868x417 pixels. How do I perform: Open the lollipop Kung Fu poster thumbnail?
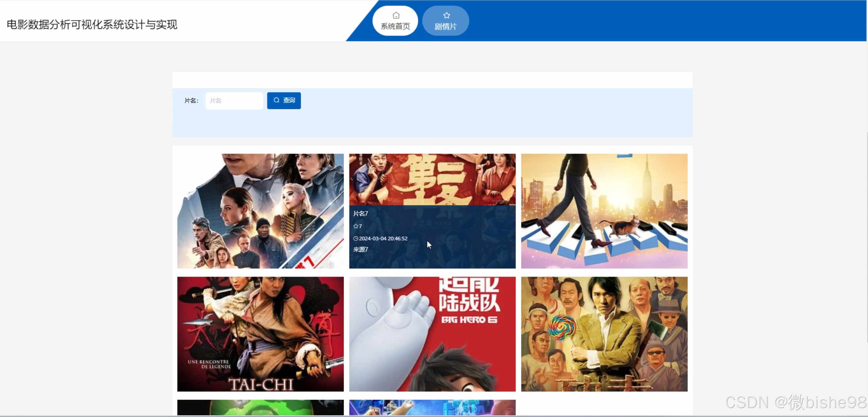[x=604, y=334]
